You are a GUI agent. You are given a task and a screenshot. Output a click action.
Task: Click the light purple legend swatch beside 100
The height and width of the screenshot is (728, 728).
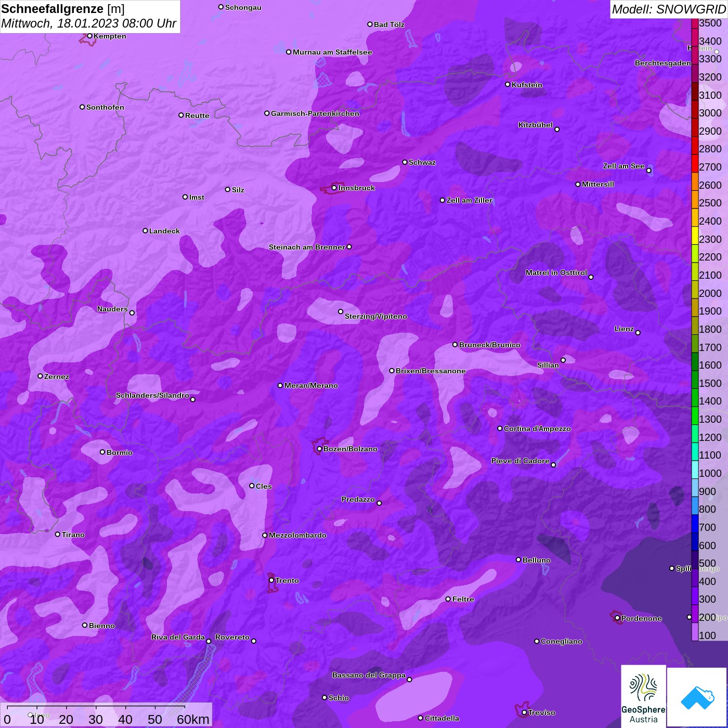tap(695, 631)
